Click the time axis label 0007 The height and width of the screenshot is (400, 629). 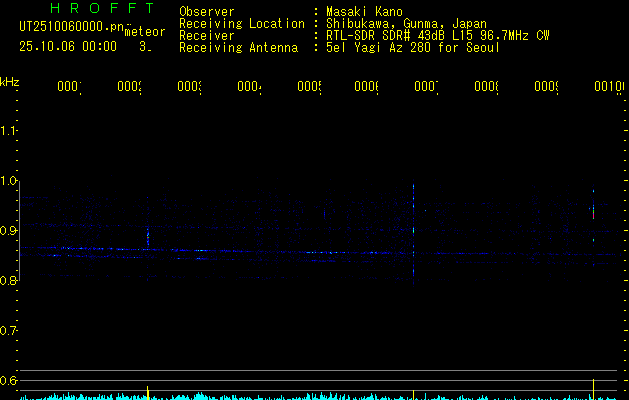(x=426, y=87)
